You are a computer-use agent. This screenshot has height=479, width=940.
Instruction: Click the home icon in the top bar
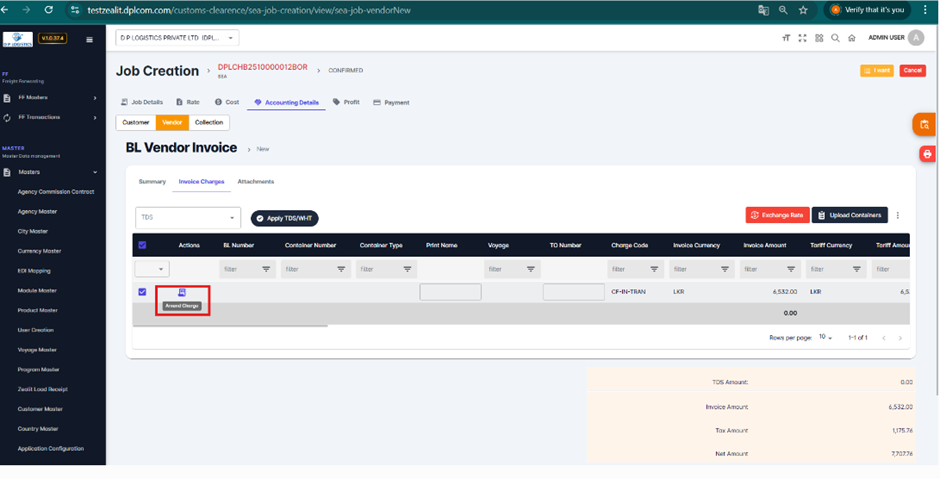click(851, 38)
